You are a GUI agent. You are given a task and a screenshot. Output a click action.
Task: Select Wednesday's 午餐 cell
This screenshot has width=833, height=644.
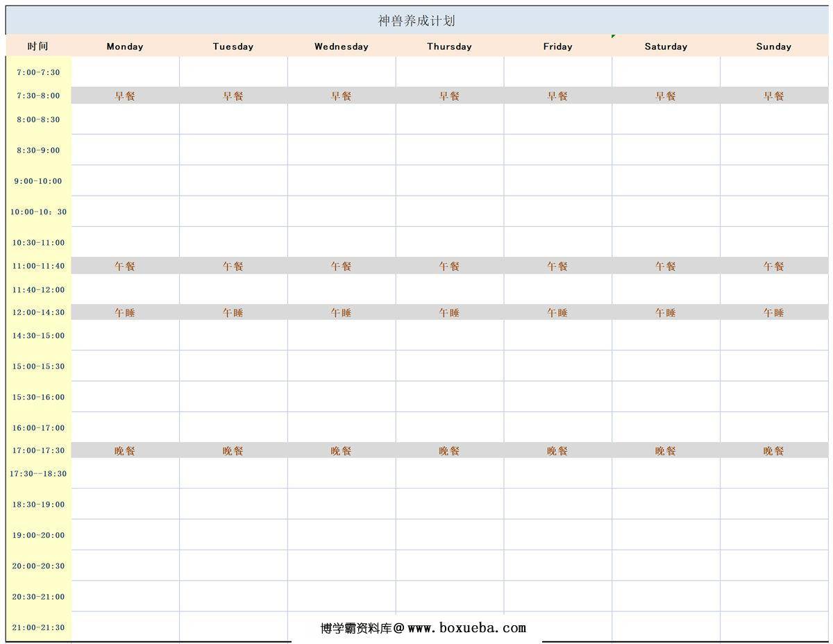coord(342,266)
